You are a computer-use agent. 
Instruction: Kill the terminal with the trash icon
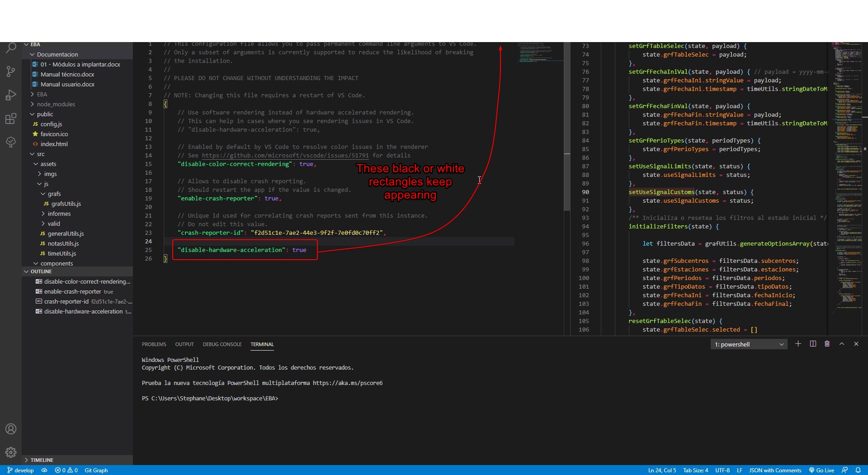coord(827,344)
